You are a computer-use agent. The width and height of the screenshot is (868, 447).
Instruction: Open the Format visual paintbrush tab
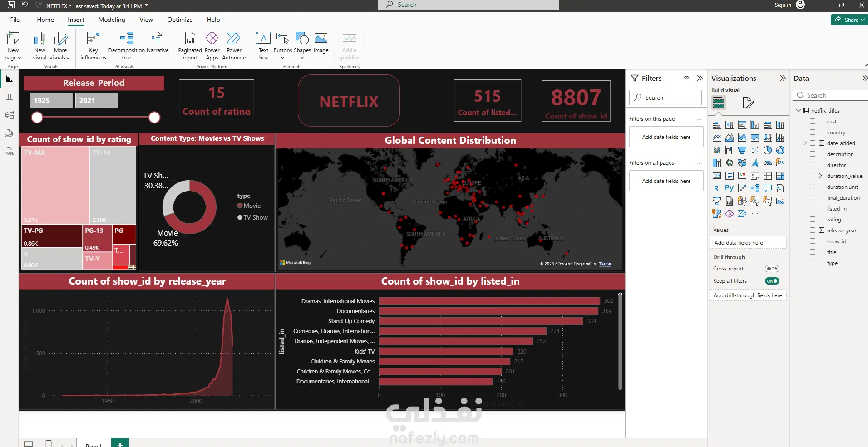click(x=748, y=103)
